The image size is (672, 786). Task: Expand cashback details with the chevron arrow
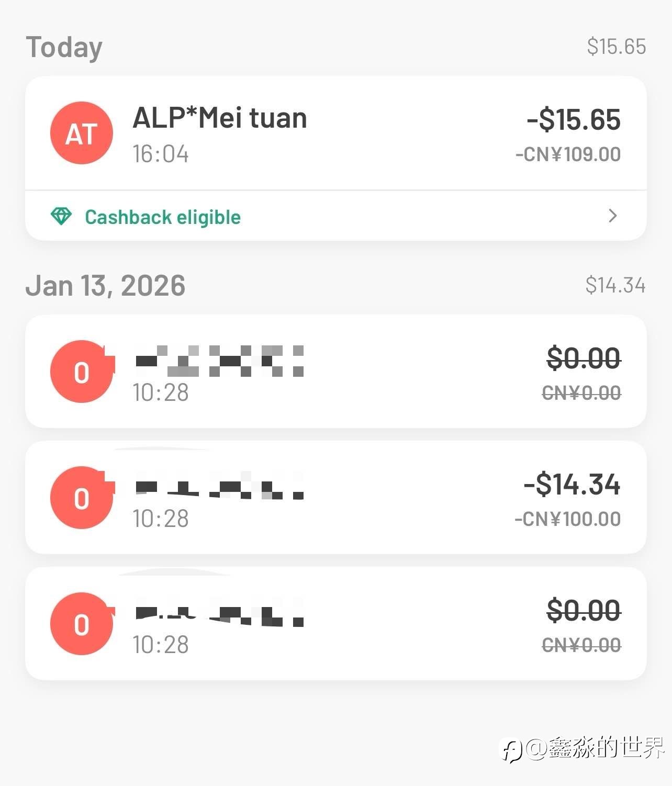pyautogui.click(x=613, y=216)
